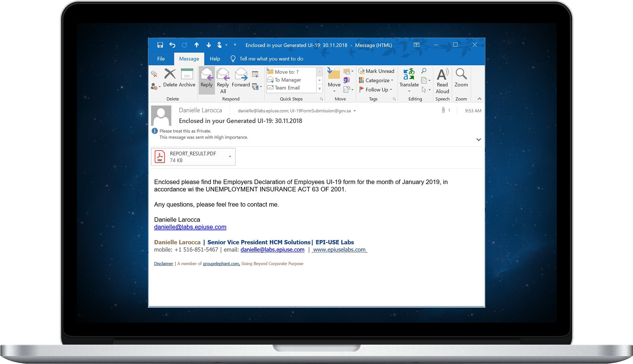Save the message using Quick Access save icon
Viewport: 633px width, 364px height.
[160, 44]
